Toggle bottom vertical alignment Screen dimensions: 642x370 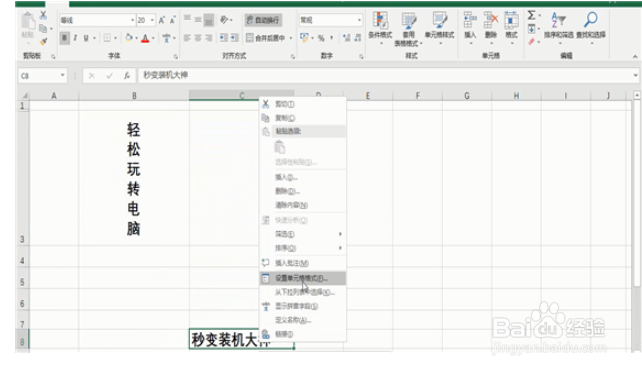pos(209,20)
